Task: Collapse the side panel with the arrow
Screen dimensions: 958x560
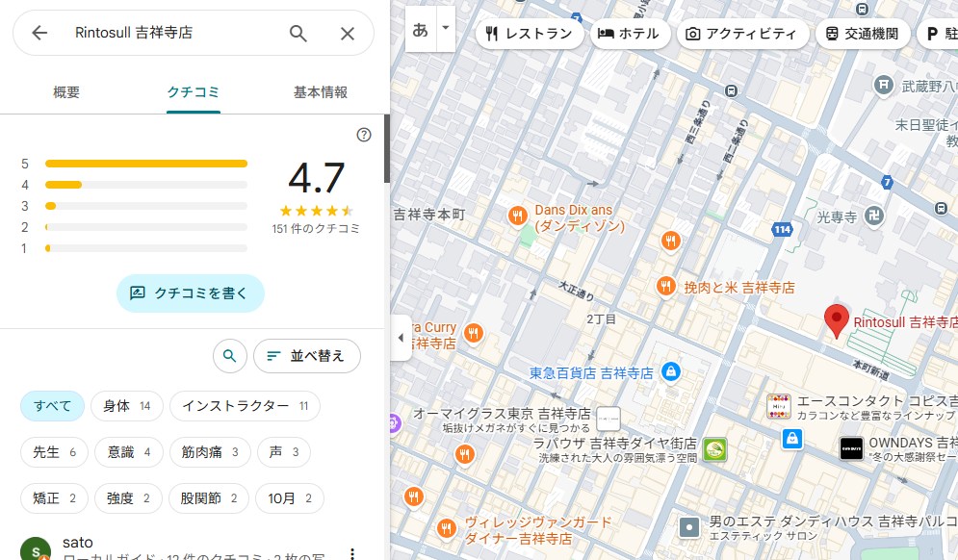Action: pyautogui.click(x=401, y=338)
